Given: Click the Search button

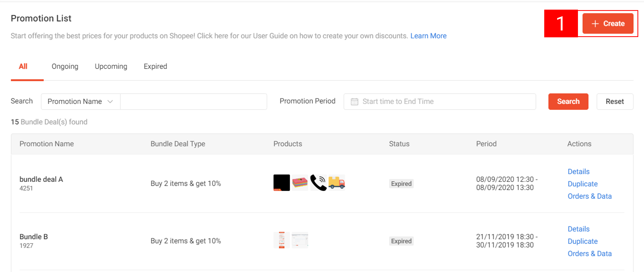Looking at the screenshot, I should pos(568,101).
